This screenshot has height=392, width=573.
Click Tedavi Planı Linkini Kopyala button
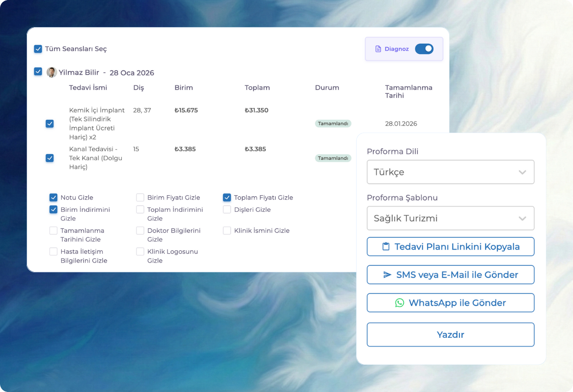(x=450, y=246)
